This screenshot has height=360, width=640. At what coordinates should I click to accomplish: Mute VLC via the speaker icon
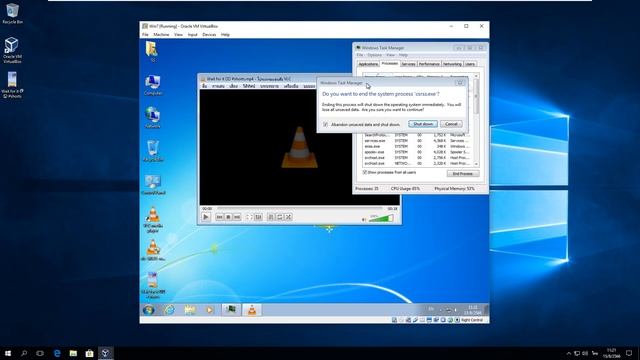point(364,220)
